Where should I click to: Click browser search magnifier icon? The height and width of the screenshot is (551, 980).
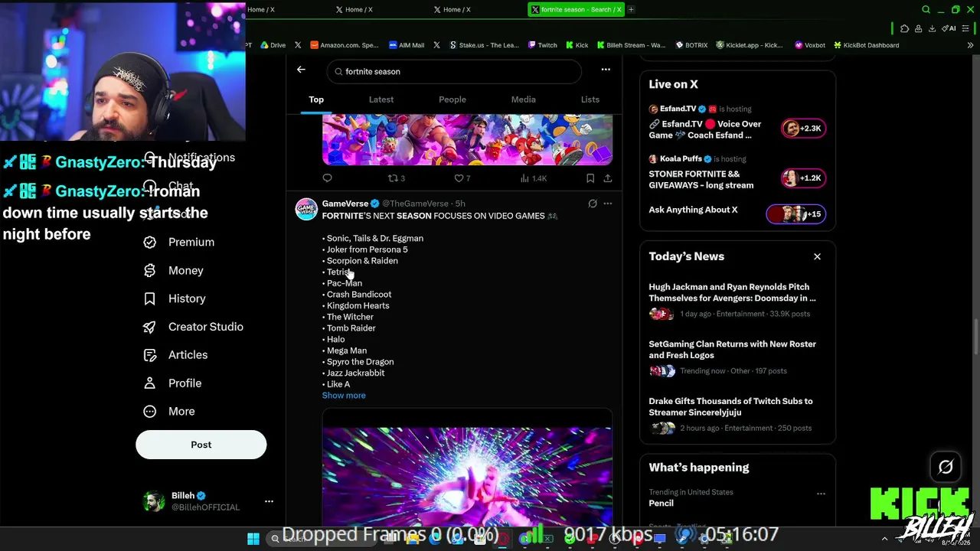pos(926,9)
